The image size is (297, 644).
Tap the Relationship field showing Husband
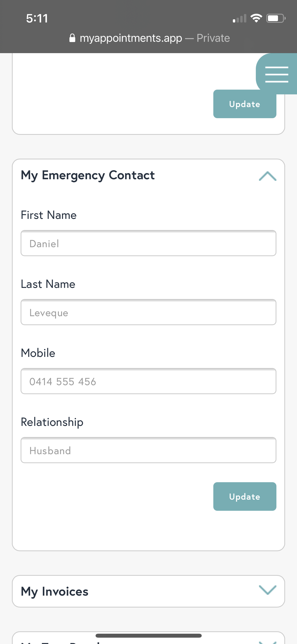[148, 450]
